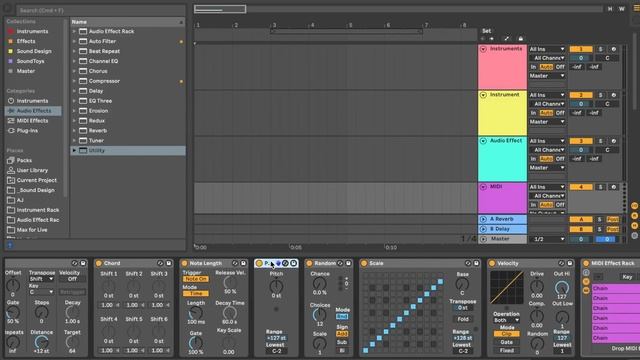Open Audio Effect track Master output dropdown
The height and width of the screenshot is (360, 640).
(547, 168)
